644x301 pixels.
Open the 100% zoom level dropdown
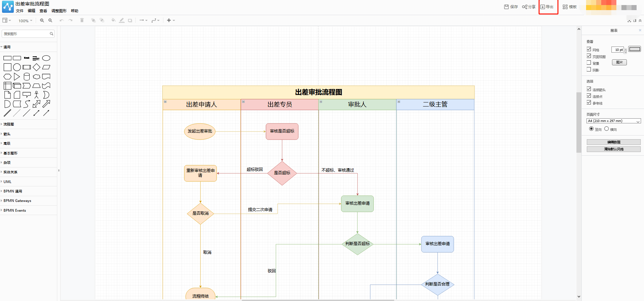[x=25, y=21]
